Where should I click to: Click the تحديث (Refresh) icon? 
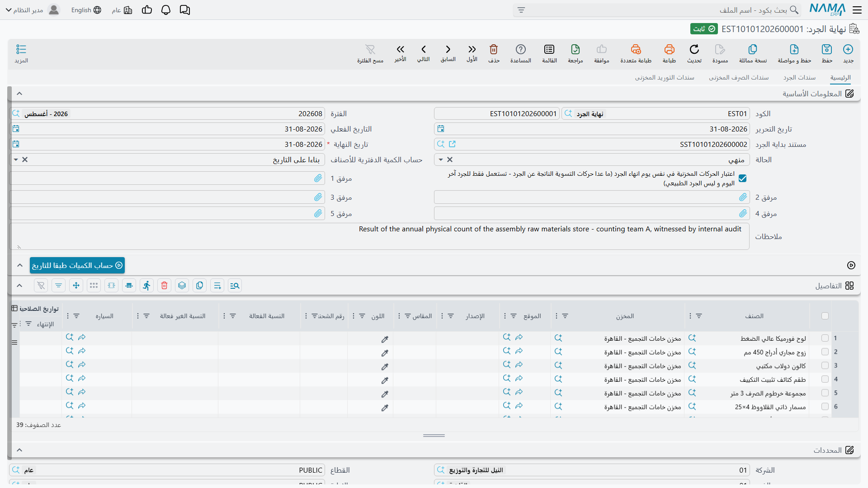(694, 49)
